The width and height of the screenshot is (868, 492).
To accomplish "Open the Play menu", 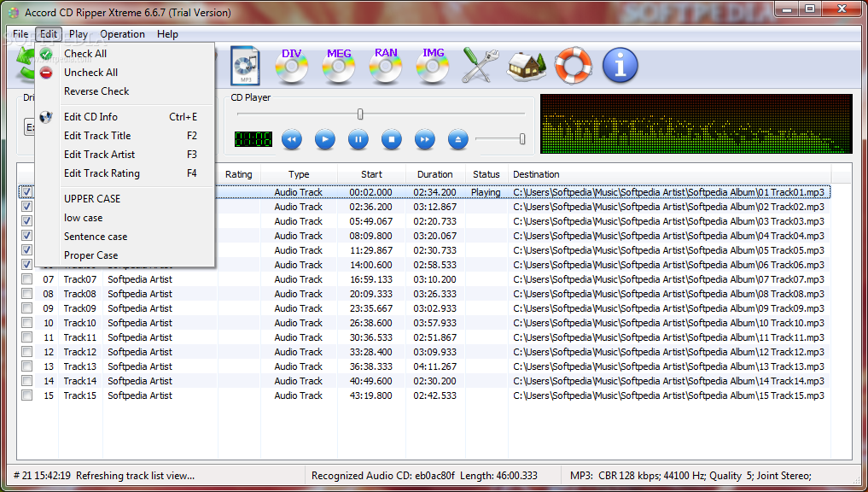I will tap(78, 34).
